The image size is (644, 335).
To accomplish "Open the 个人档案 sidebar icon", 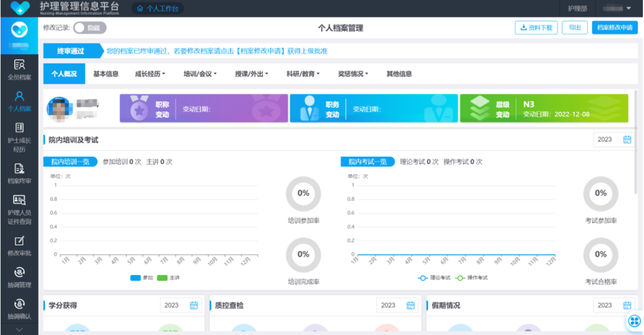I will [19, 96].
